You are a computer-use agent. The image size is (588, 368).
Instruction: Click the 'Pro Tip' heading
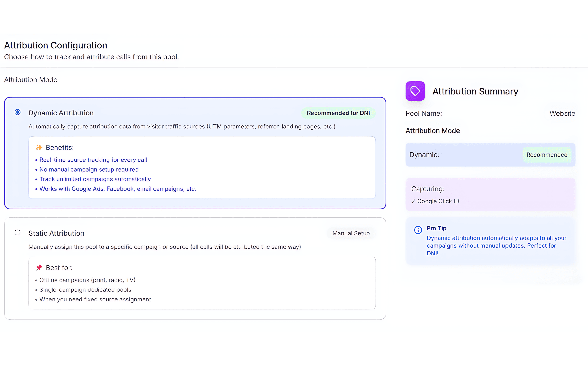436,228
